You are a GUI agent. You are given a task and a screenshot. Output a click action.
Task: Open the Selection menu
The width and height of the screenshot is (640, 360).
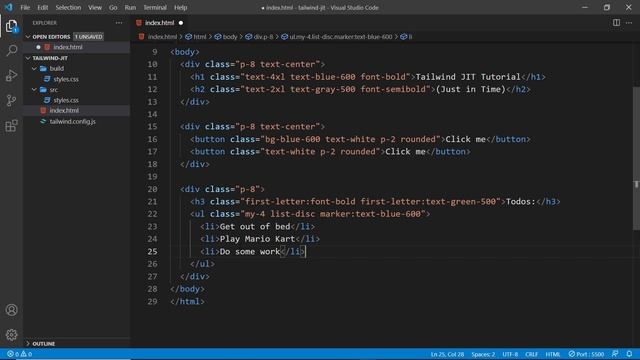tap(68, 7)
